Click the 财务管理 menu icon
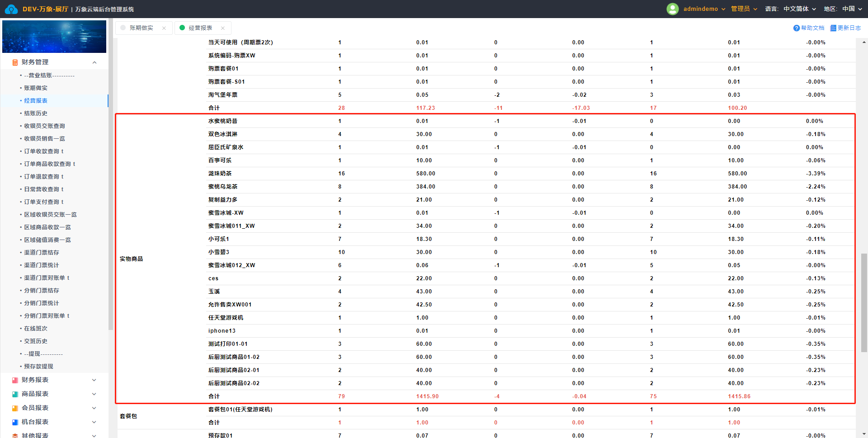 pyautogui.click(x=15, y=62)
